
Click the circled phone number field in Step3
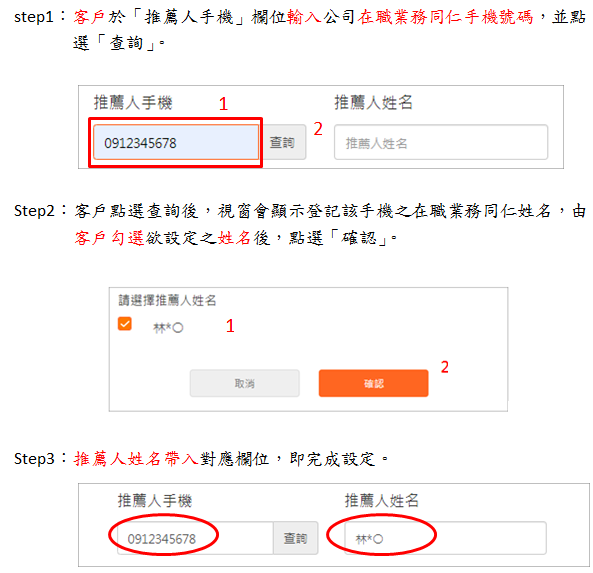pyautogui.click(x=195, y=538)
